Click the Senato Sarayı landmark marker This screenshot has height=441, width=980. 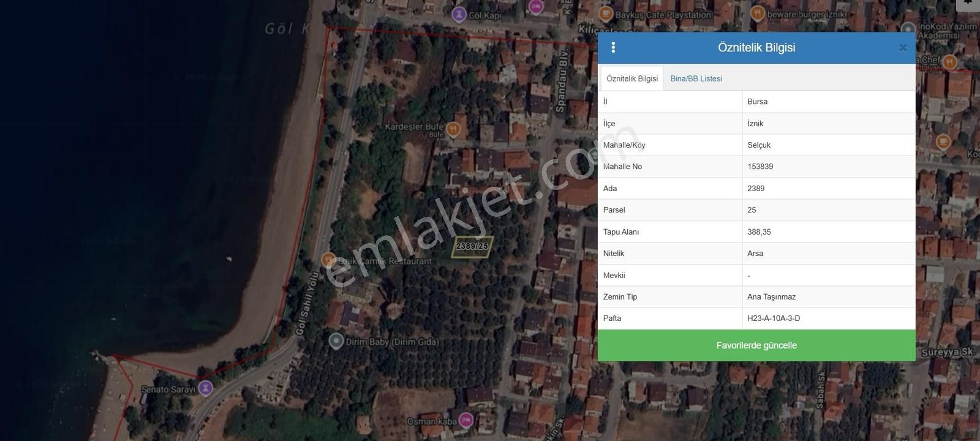[206, 388]
